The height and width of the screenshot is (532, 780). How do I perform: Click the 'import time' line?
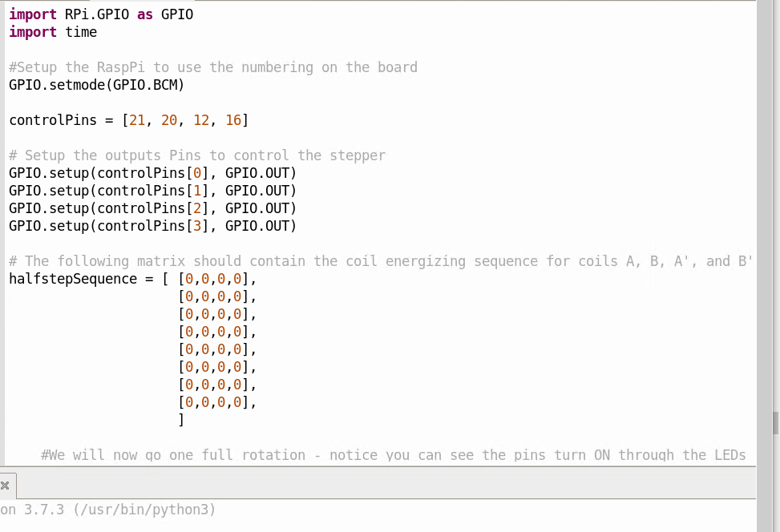(53, 32)
